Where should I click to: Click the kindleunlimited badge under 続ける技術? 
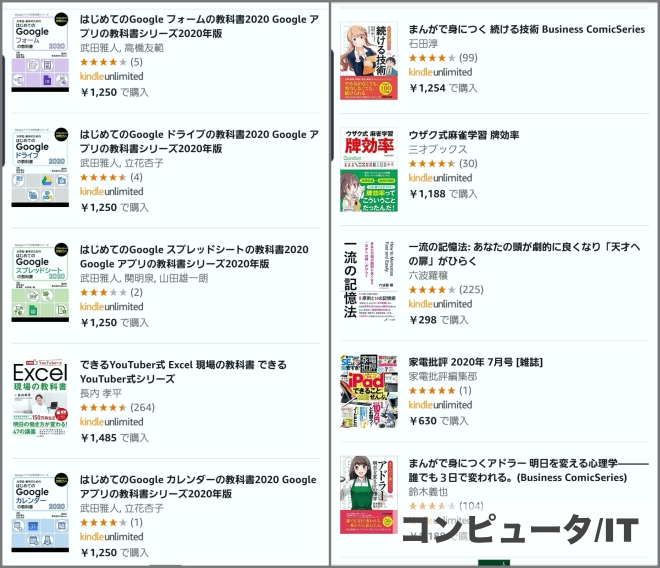point(441,72)
